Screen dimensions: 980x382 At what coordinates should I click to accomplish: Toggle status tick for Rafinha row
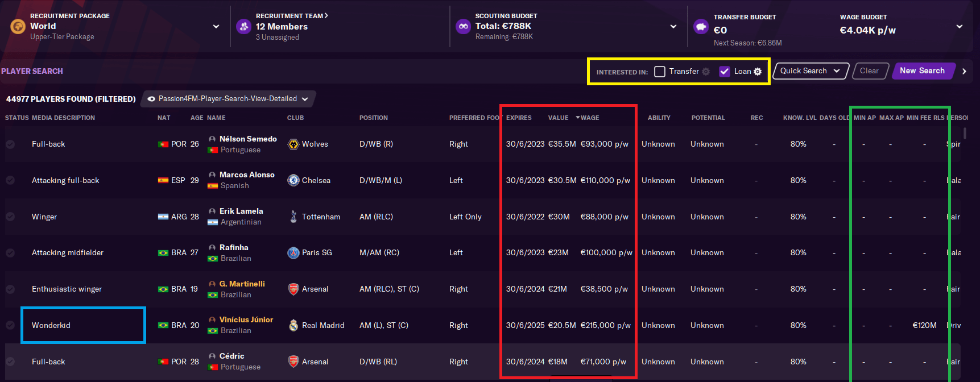coord(10,253)
